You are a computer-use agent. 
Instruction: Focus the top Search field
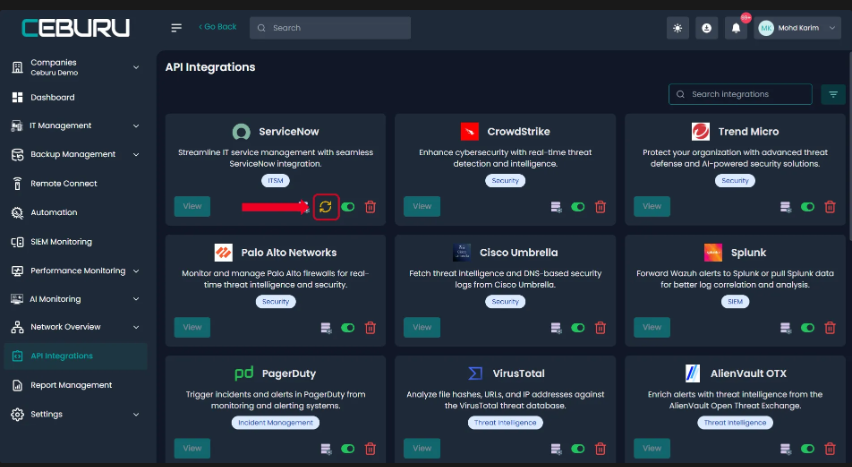tap(330, 28)
